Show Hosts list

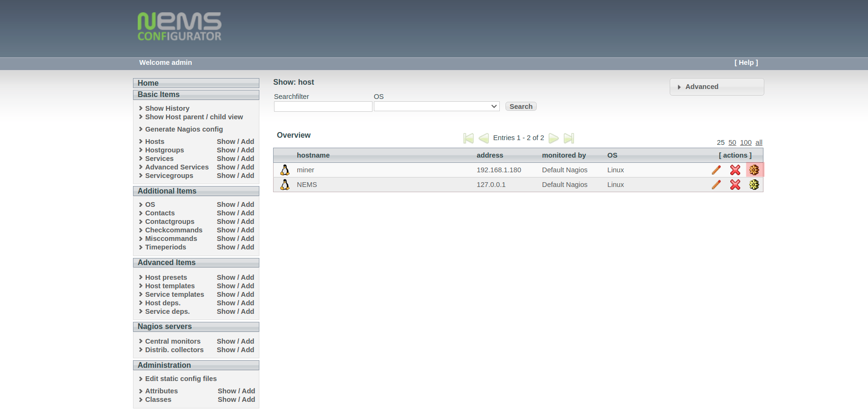coord(226,142)
